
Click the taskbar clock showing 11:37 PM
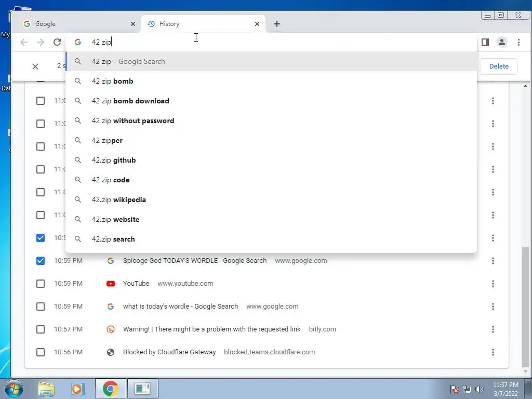[x=505, y=389]
